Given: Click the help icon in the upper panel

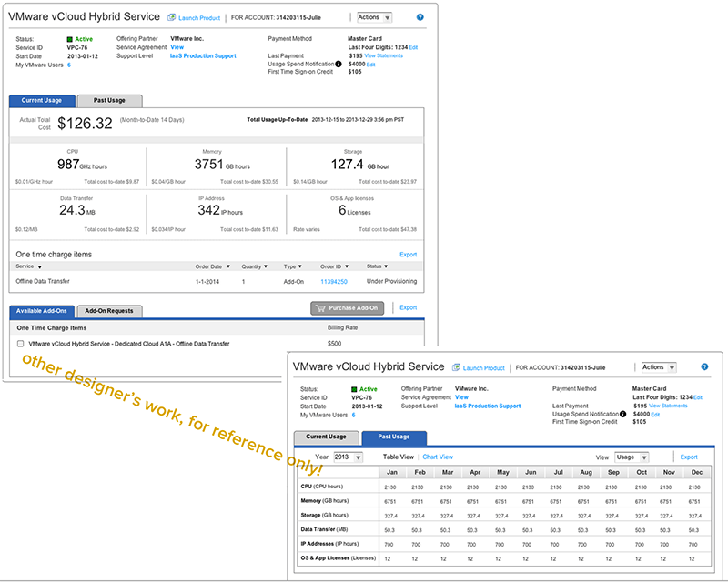Looking at the screenshot, I should [420, 17].
